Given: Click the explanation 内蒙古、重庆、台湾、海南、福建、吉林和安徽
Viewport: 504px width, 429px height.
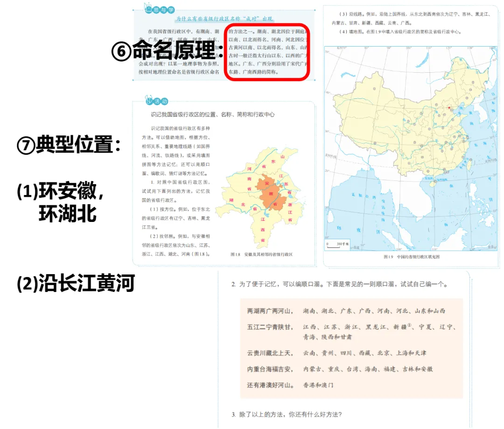Looking at the screenshot, I should tap(368, 369).
